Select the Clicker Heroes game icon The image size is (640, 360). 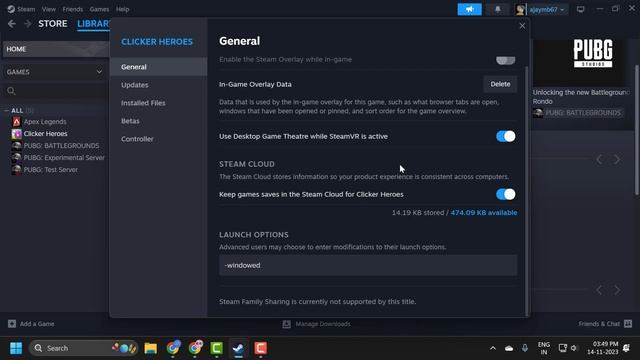[16, 133]
